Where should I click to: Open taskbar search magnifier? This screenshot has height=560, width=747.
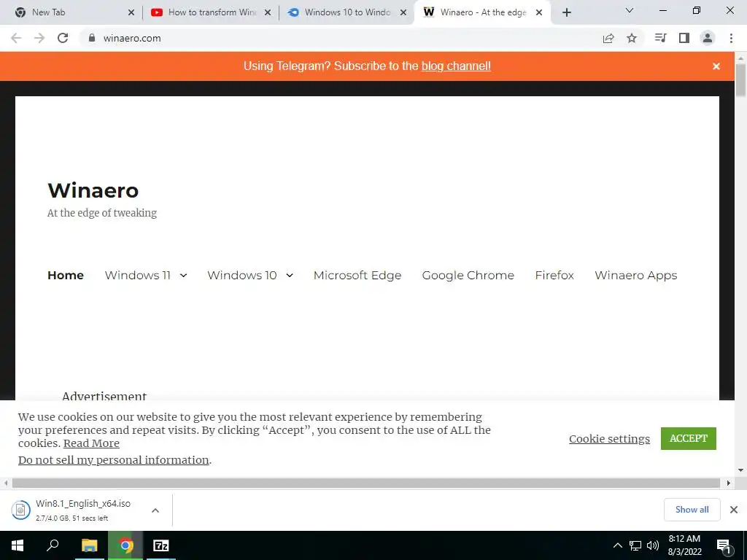[x=53, y=545]
